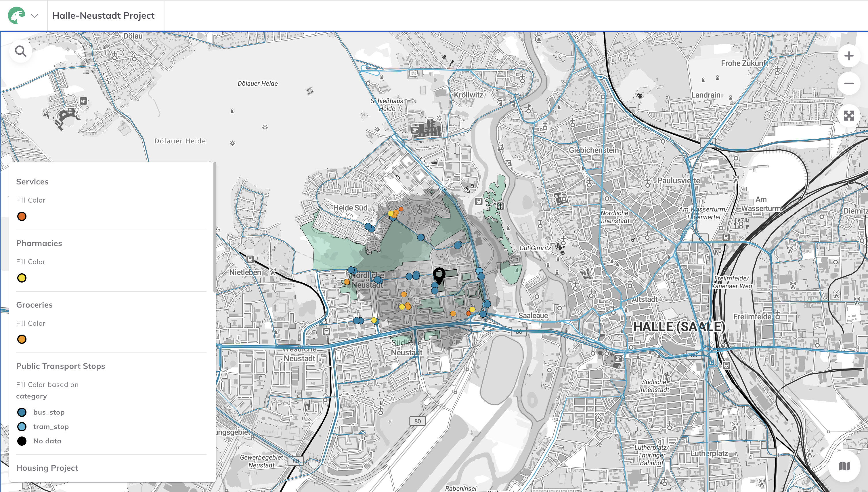Screen dimensions: 868x492
Task: Zoom in with the plus button
Action: pyautogui.click(x=848, y=56)
